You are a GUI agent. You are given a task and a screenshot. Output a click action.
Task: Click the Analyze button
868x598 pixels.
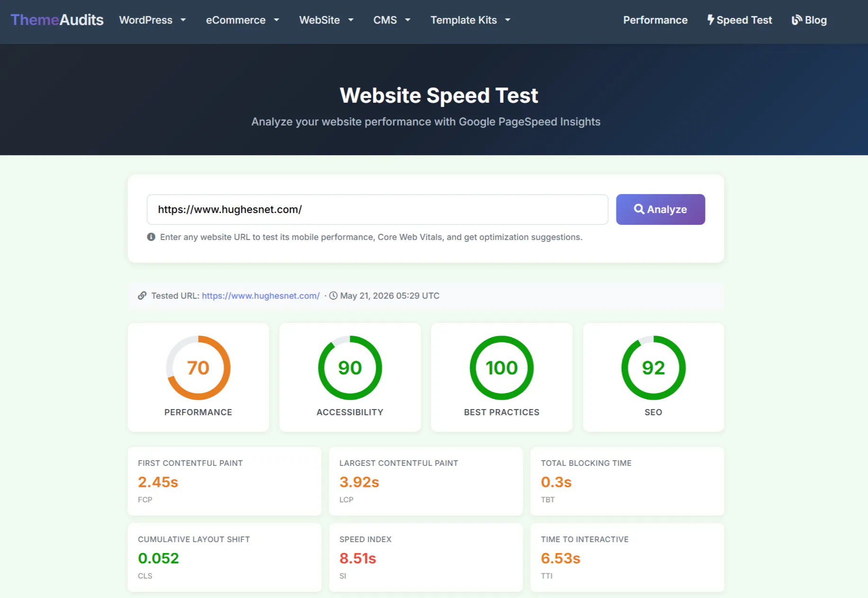coord(660,209)
